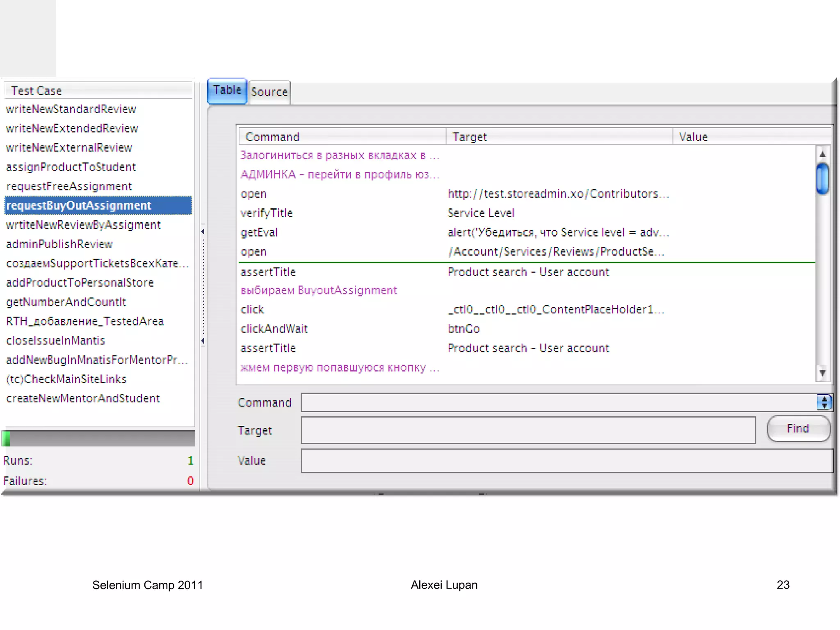840x630 pixels.
Task: Select the Table tab
Action: pos(227,90)
